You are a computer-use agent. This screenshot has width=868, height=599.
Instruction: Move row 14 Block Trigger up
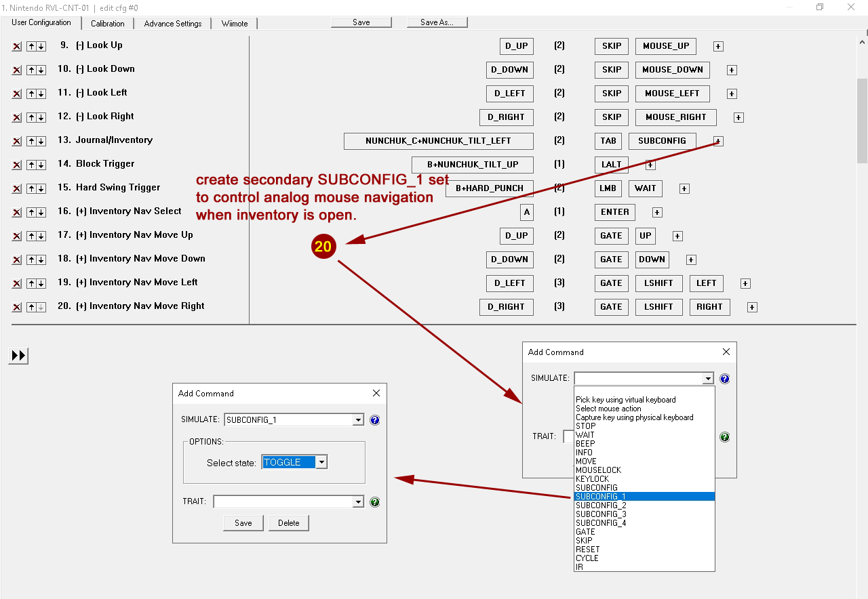(31, 165)
